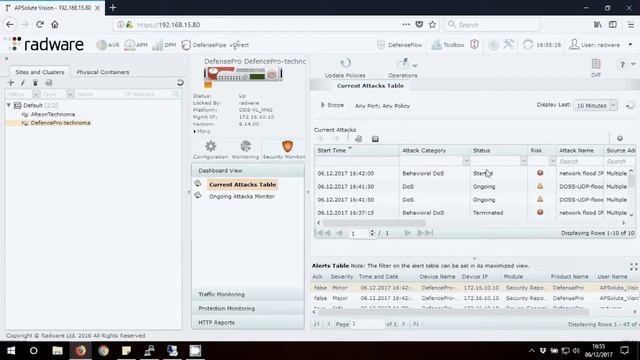Open HTTP Reports section
The height and width of the screenshot is (360, 640).
pyautogui.click(x=248, y=322)
